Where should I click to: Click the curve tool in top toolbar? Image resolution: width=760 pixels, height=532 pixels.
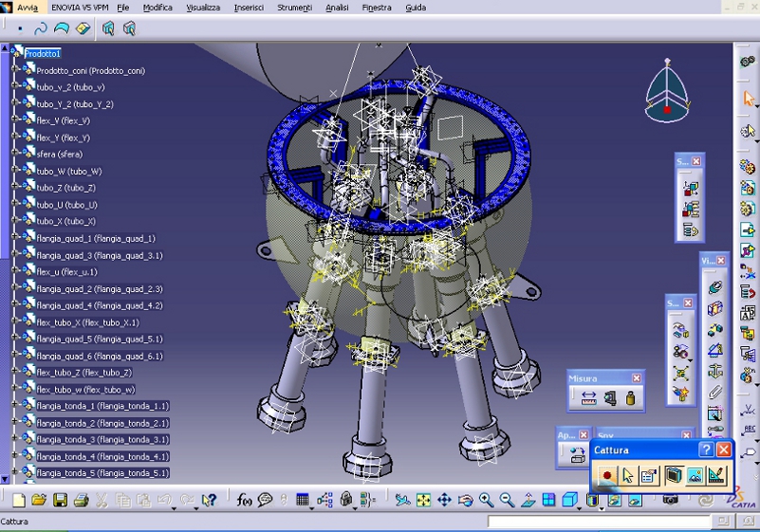(x=41, y=29)
